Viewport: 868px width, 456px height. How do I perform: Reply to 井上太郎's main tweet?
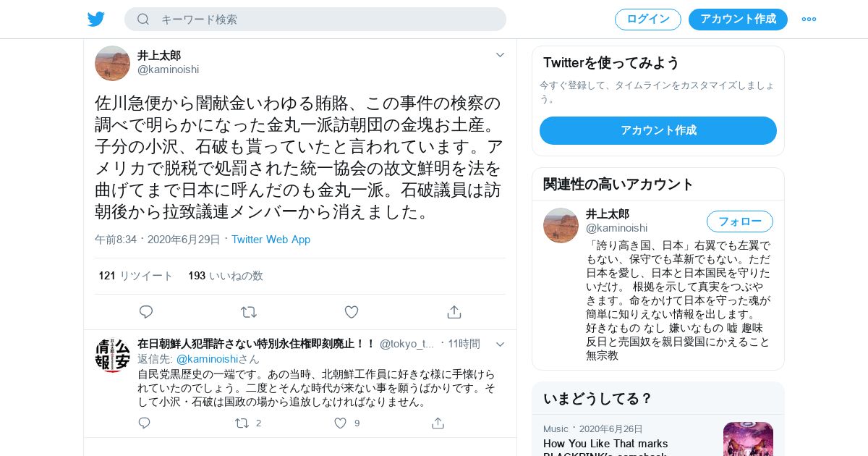[x=146, y=312]
